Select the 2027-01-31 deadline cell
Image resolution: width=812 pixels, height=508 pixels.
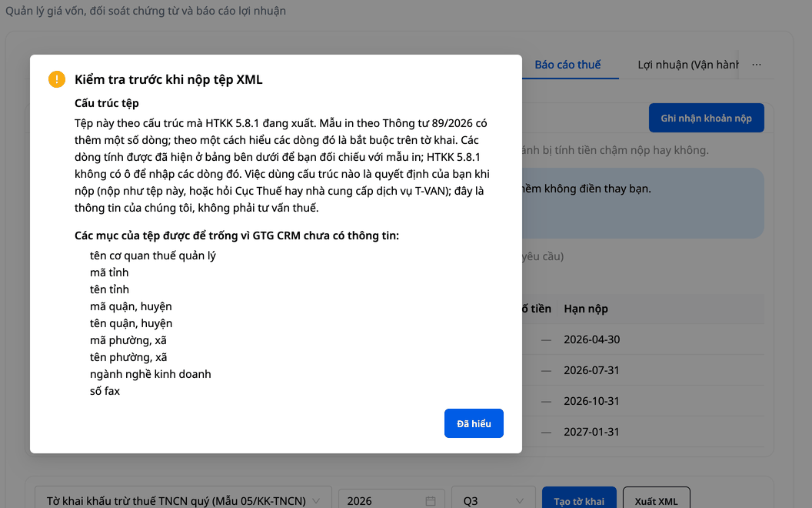coord(591,431)
